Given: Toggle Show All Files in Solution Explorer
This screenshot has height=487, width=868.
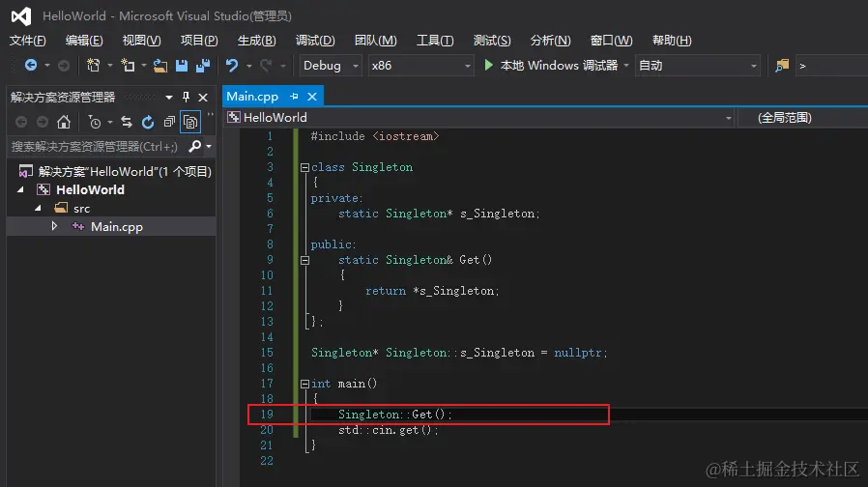Looking at the screenshot, I should tap(190, 123).
